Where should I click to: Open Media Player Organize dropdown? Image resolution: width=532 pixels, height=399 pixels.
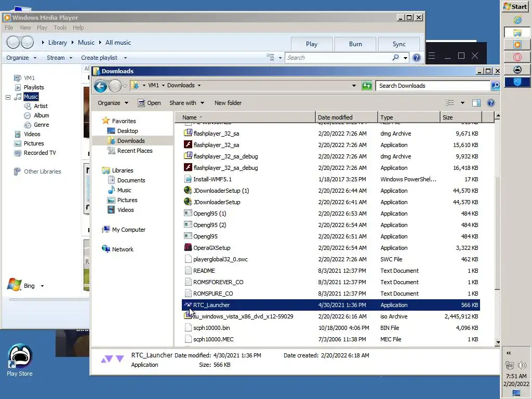point(21,58)
